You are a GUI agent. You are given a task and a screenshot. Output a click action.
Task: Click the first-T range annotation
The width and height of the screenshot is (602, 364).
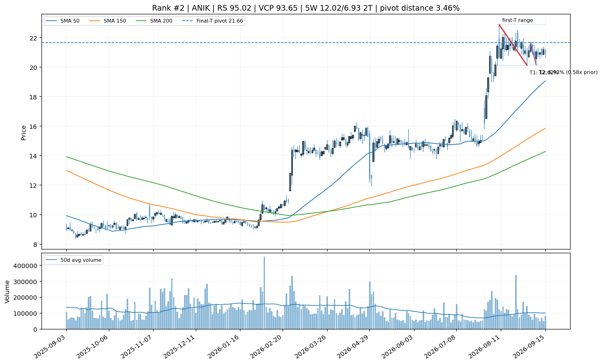coord(518,20)
